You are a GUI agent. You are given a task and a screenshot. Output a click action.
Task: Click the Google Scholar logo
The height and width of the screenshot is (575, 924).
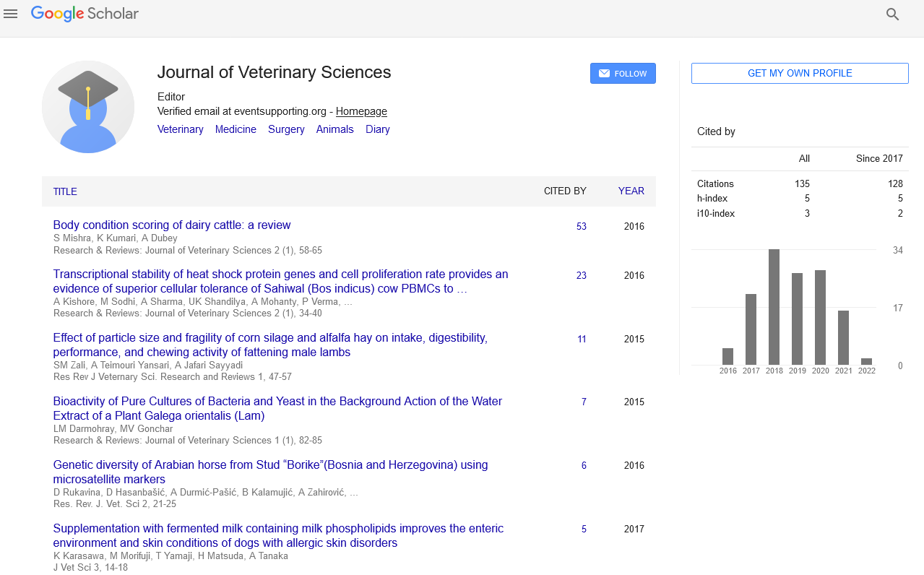pyautogui.click(x=85, y=14)
